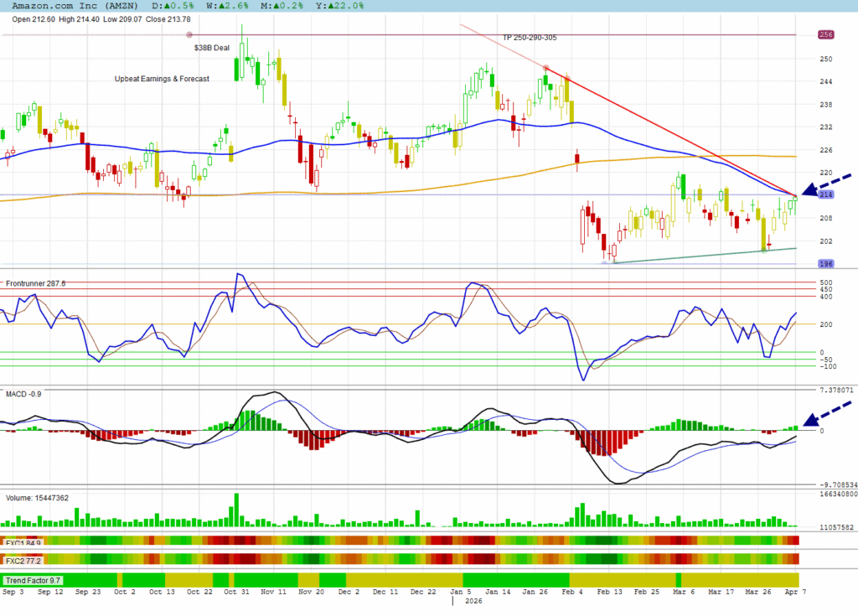Screen dimensions: 858x616
Task: Click the maroon 256 price tag
Action: point(826,34)
